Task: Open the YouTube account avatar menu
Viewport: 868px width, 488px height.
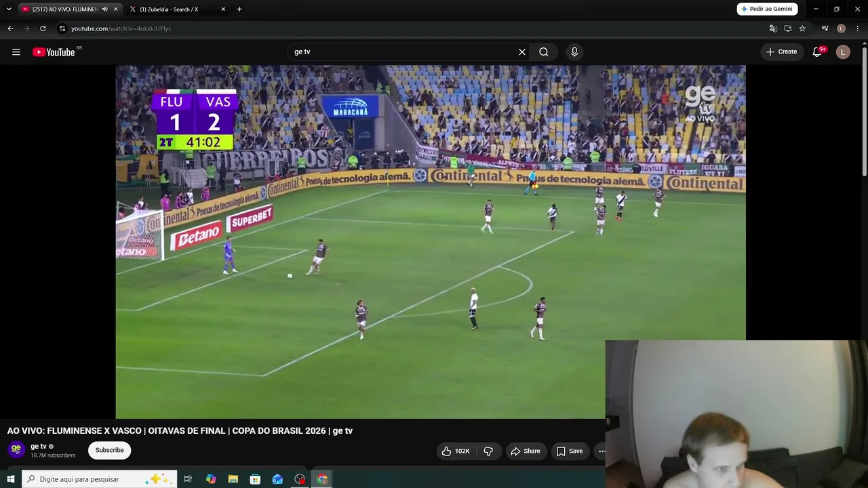Action: (843, 52)
